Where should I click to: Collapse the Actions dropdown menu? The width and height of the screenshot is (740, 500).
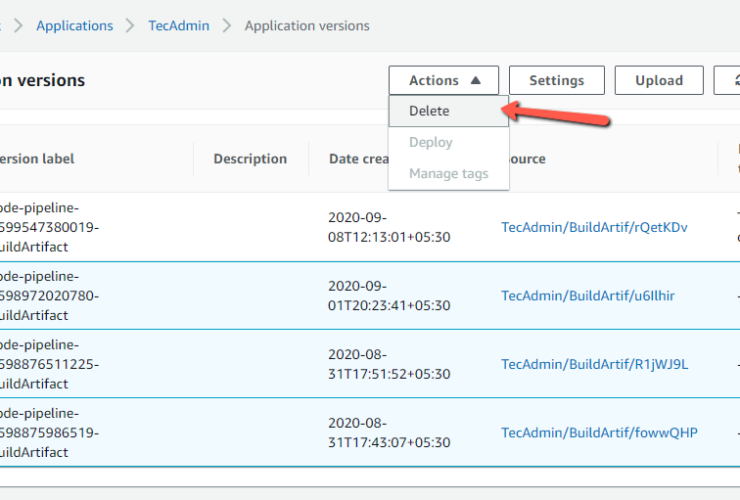pyautogui.click(x=446, y=81)
